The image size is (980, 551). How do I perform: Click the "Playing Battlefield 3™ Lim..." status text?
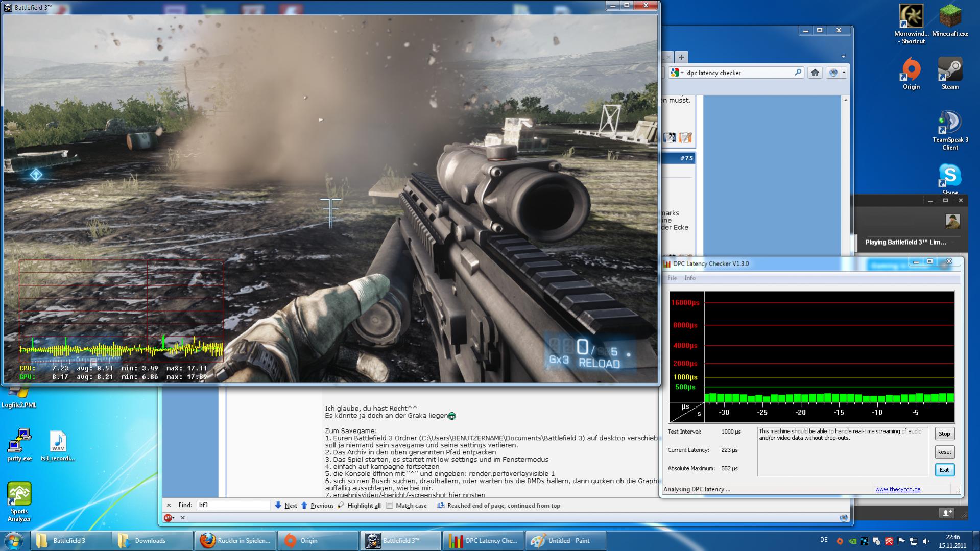pos(905,243)
